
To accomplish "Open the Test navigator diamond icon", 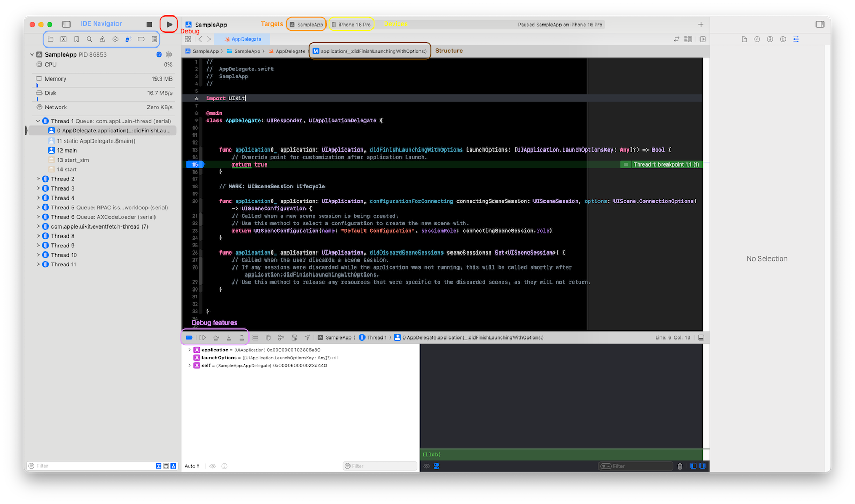I will coord(115,39).
